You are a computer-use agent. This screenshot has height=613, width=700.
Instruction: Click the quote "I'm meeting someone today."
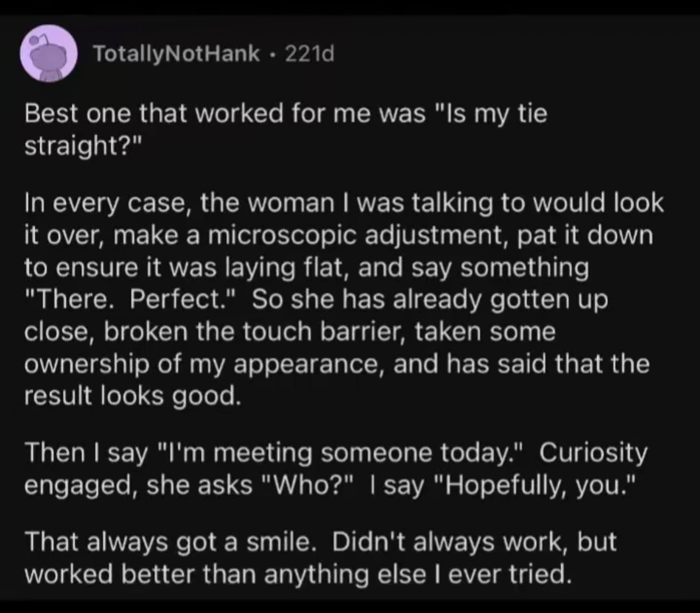tap(340, 452)
